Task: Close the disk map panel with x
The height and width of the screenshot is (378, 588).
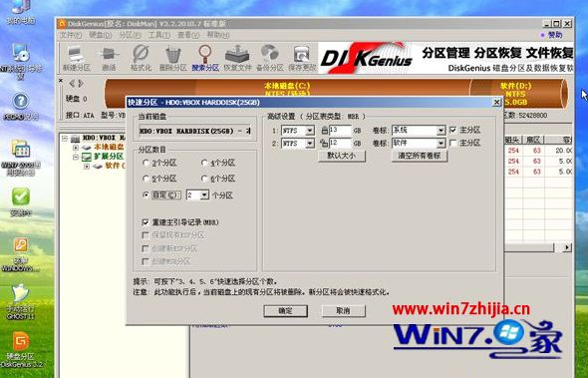Action: click(x=61, y=81)
